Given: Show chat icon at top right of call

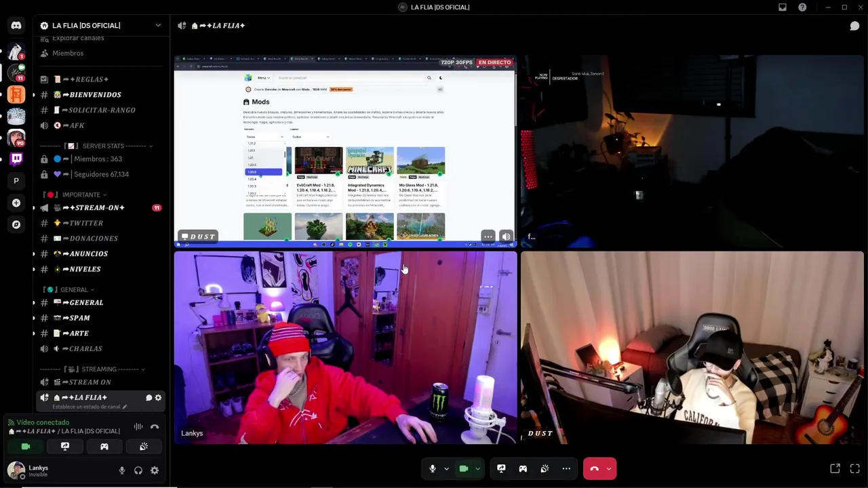Looking at the screenshot, I should coord(854,26).
